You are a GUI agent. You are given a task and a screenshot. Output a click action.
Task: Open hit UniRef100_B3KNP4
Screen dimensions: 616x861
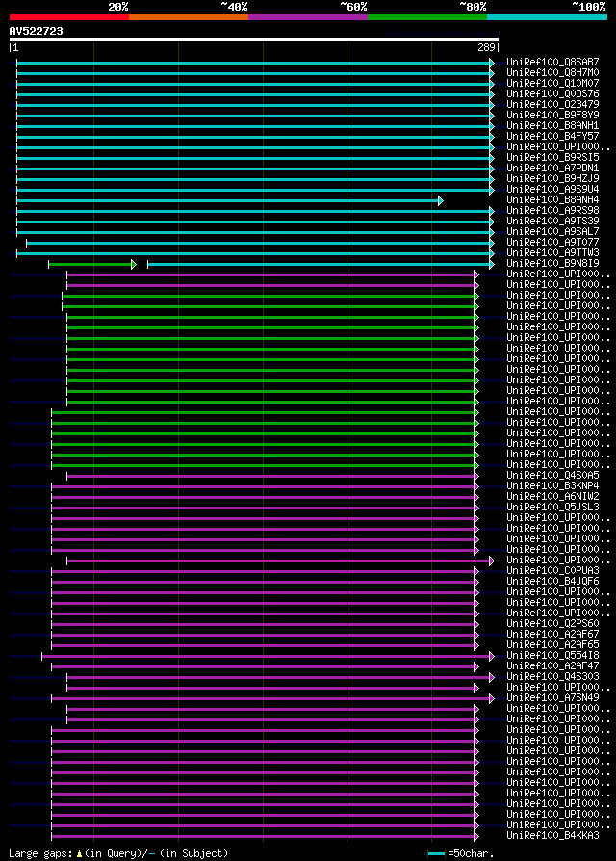coord(552,486)
